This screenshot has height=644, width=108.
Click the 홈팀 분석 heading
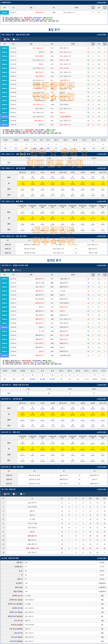(54, 30)
